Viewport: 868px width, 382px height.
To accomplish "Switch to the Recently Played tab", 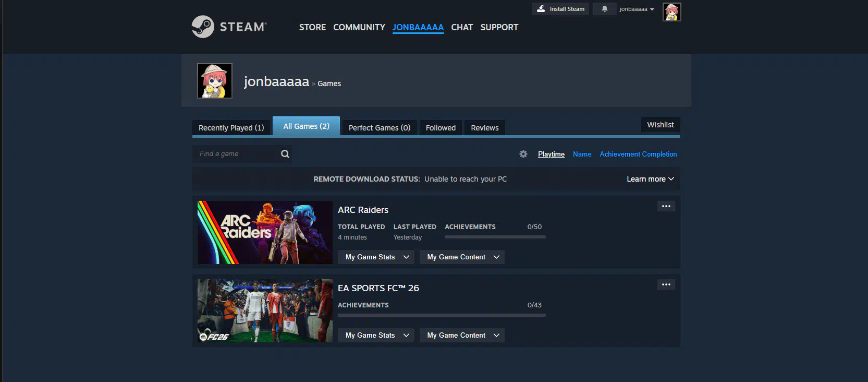I will [x=231, y=128].
